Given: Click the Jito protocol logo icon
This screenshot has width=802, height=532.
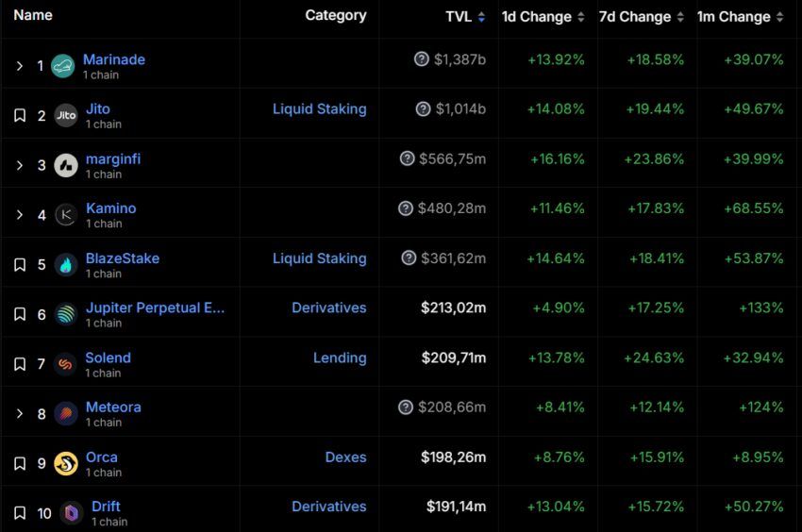Looking at the screenshot, I should pos(66,115).
